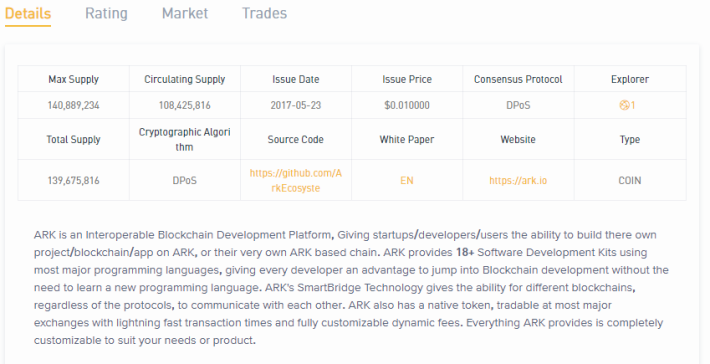This screenshot has width=710, height=364.
Task: Click the Circulating Supply header cell
Action: pyautogui.click(x=185, y=79)
